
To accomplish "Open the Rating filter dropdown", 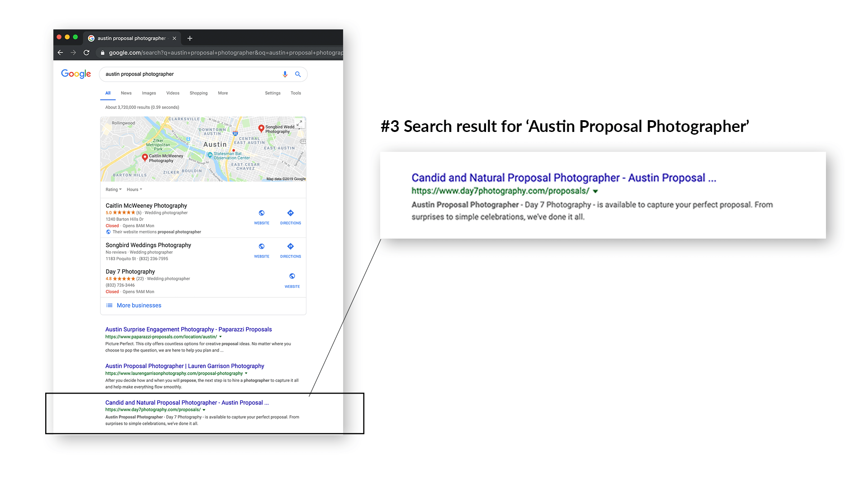I will [x=113, y=190].
